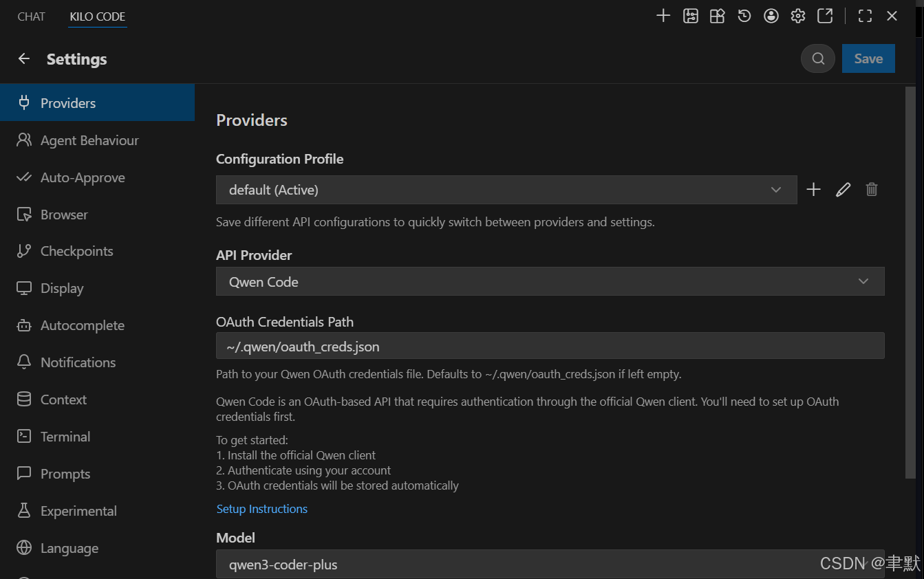
Task: Open Language settings section
Action: click(97, 548)
